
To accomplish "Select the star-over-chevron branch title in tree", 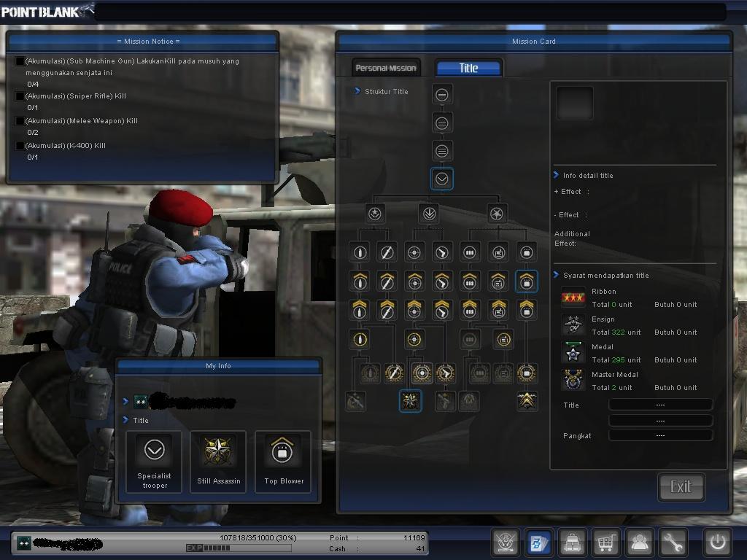I will [375, 214].
